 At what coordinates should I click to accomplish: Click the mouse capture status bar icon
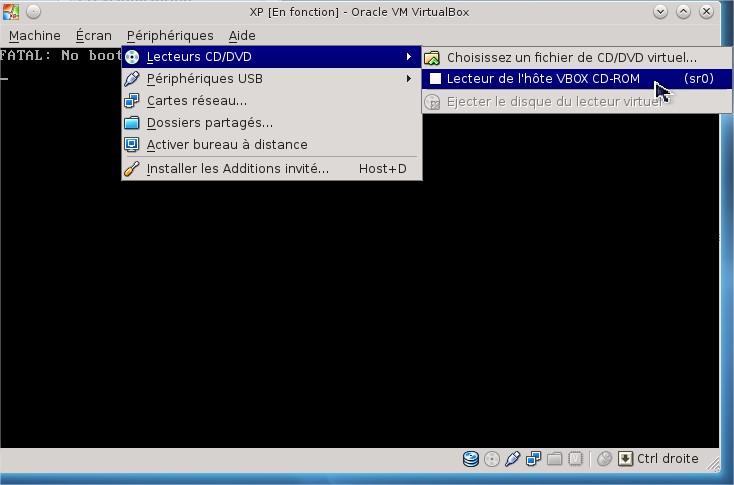coord(604,459)
